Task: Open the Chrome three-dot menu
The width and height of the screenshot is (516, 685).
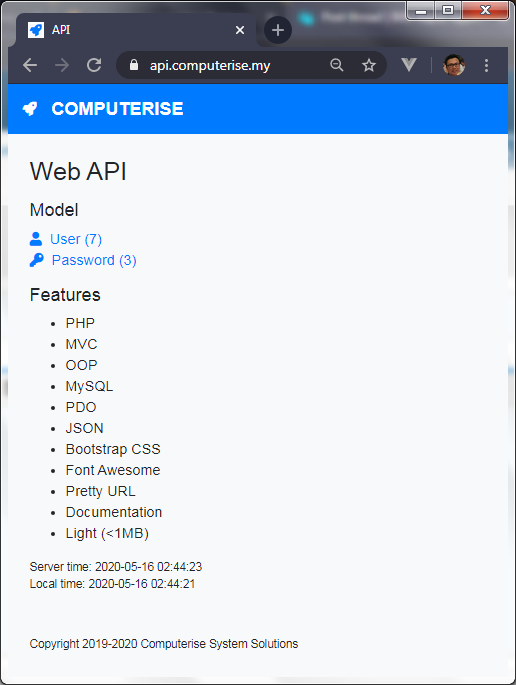Action: 486,66
